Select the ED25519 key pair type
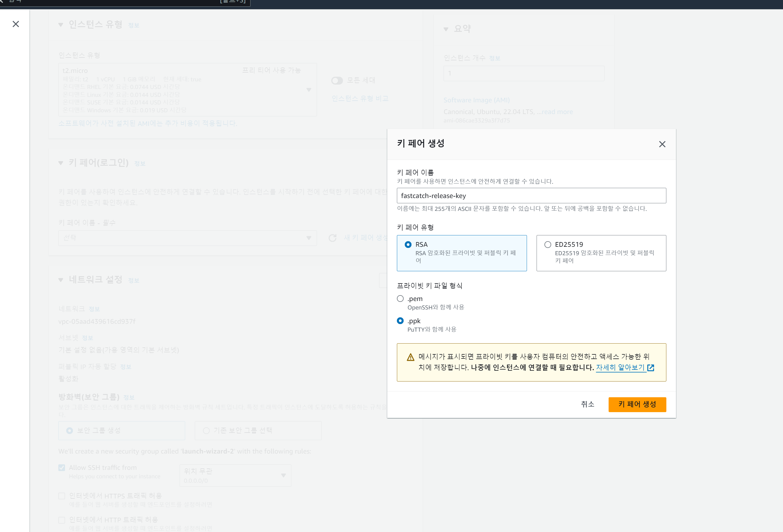This screenshot has height=532, width=783. (x=547, y=245)
